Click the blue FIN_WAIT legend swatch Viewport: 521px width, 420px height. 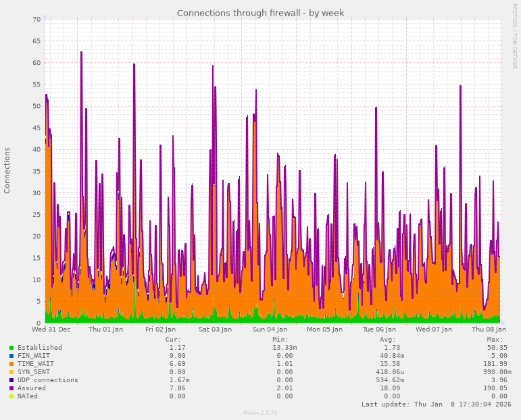[x=11, y=356]
